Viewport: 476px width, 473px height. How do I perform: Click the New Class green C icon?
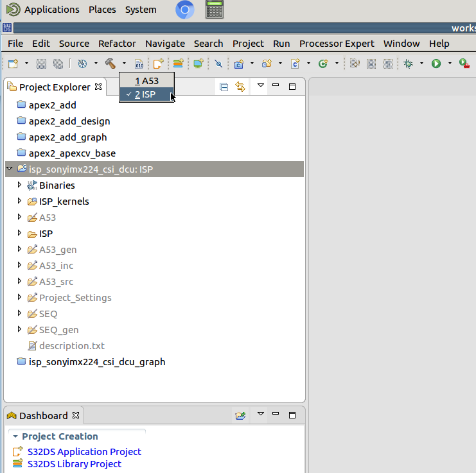[323, 64]
